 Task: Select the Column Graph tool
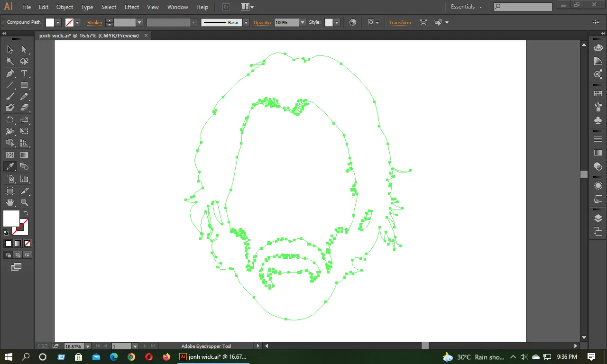click(24, 179)
